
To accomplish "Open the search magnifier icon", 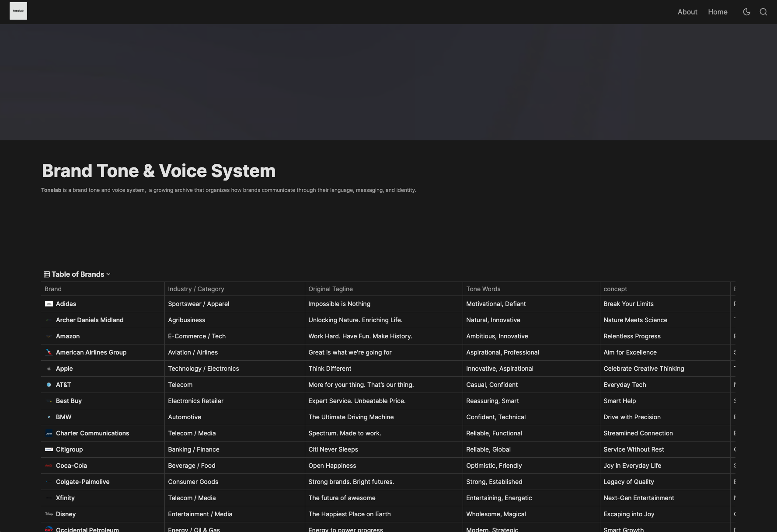I will tap(763, 12).
